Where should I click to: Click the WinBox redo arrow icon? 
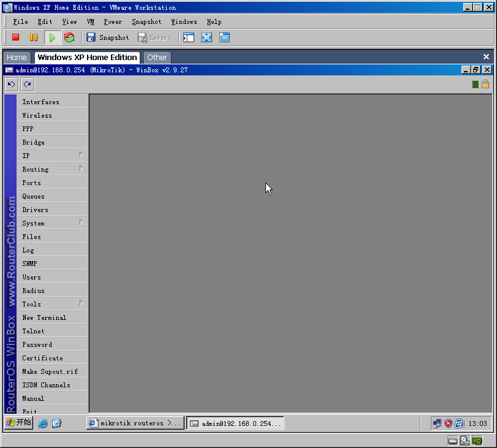click(x=28, y=85)
